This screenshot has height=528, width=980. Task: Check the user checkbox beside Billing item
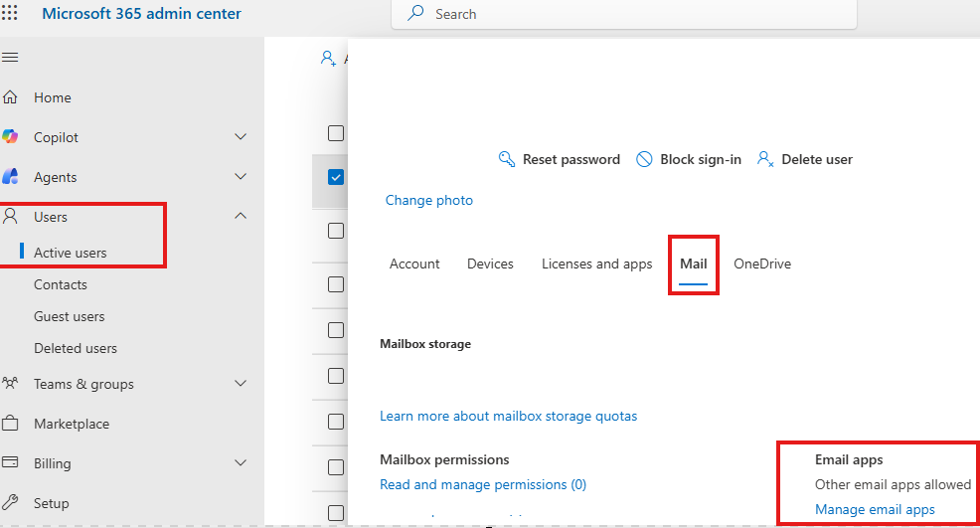coord(336,467)
